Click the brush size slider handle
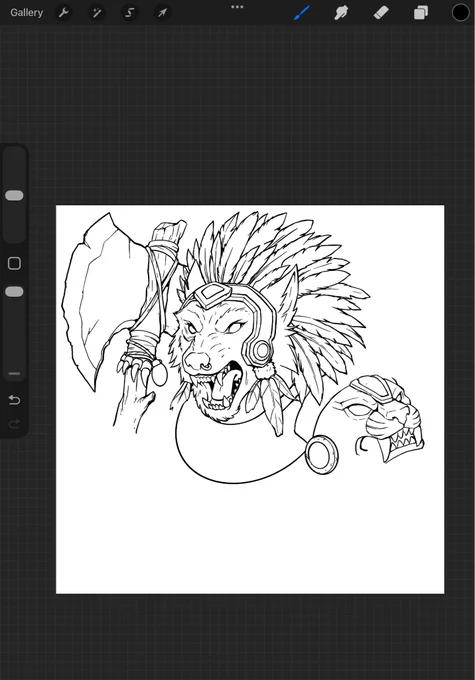 click(14, 196)
